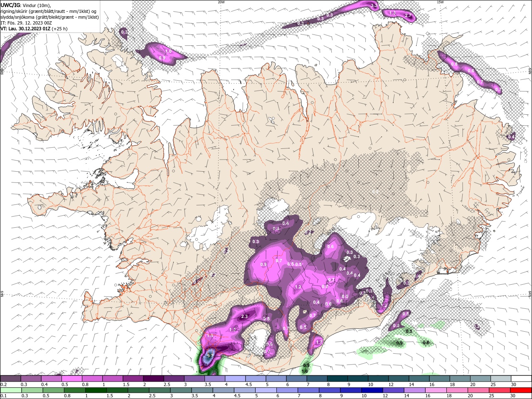Pick pale green lower swatch between 0.1 and 0.3
This screenshot has height=399, width=532.
tap(10, 390)
